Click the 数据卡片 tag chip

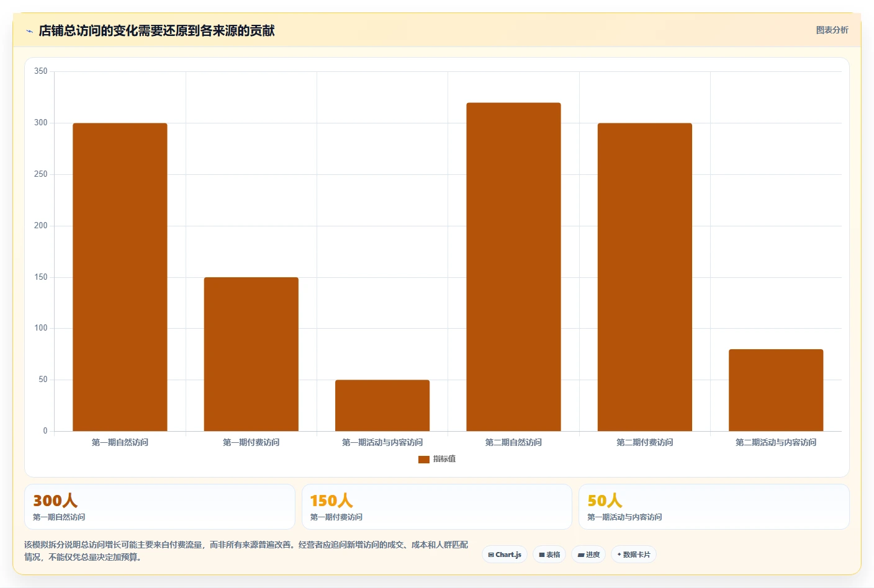click(634, 555)
